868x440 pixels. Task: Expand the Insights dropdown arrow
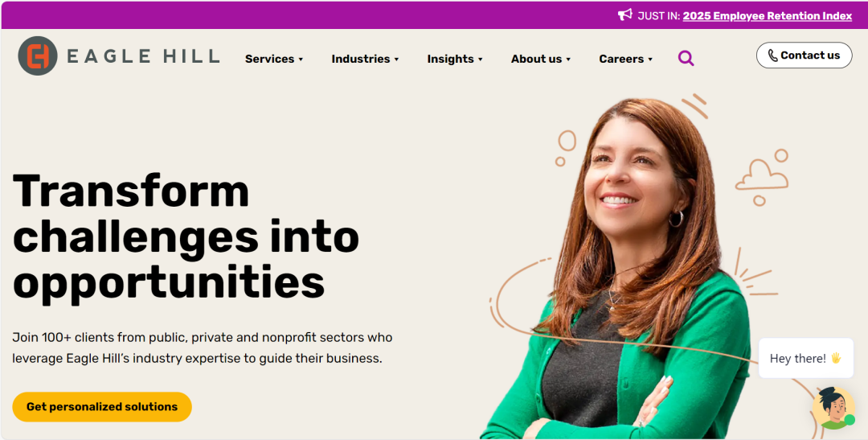tap(480, 60)
